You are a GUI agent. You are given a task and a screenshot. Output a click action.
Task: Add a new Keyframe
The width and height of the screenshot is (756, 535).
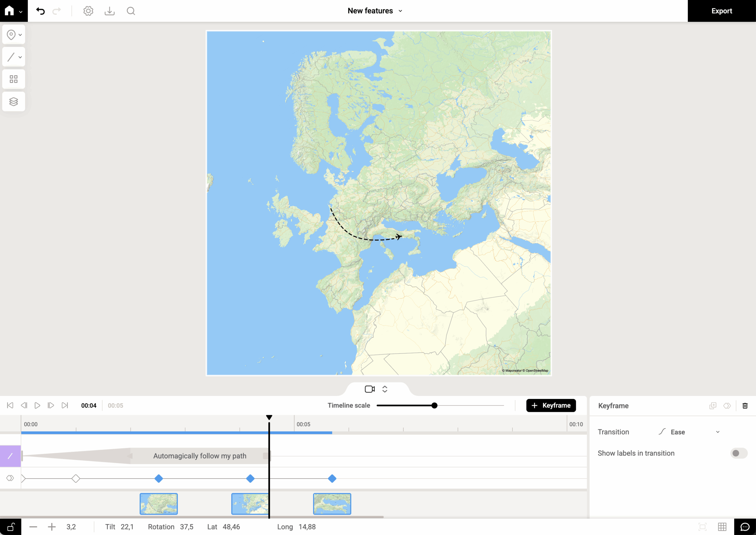[x=551, y=406]
